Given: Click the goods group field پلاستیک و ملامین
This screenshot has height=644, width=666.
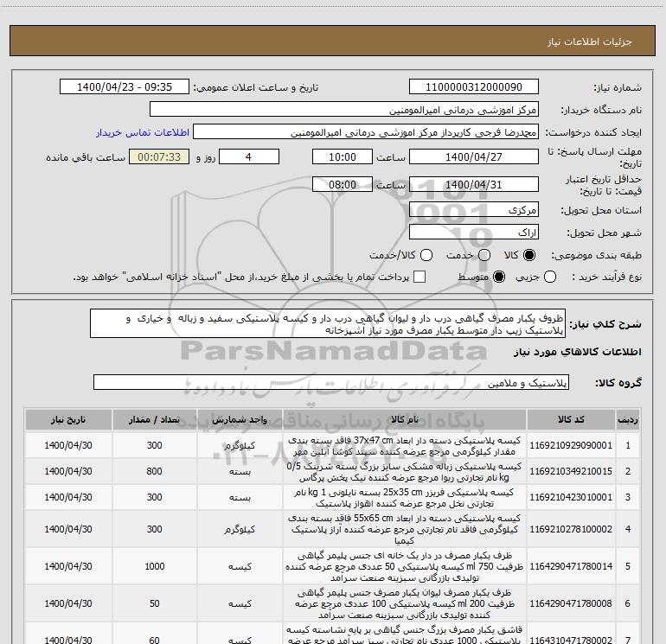Looking at the screenshot, I should [x=331, y=382].
